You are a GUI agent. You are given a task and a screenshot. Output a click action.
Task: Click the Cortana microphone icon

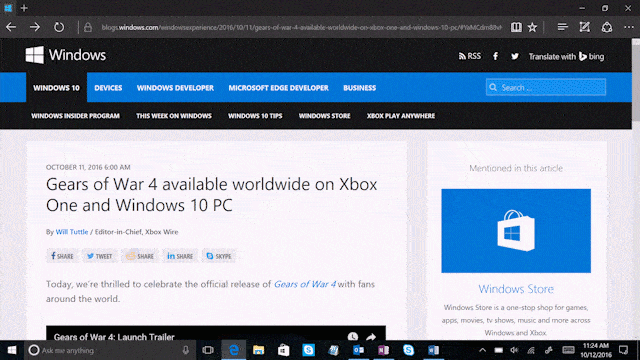(186, 350)
